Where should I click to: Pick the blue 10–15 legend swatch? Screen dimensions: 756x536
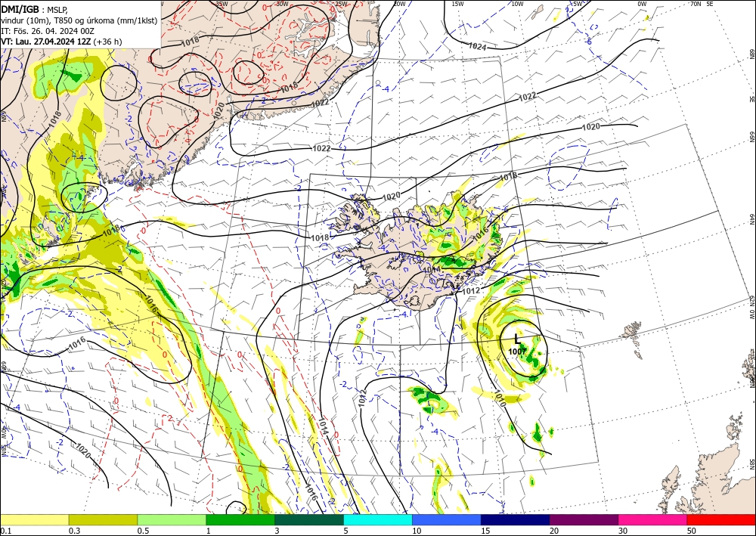point(447,519)
